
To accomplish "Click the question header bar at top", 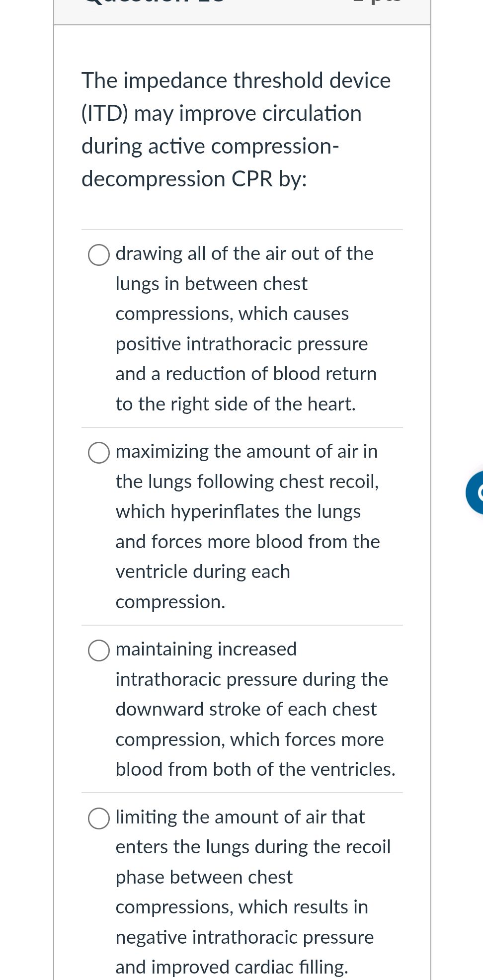I will 242,10.
